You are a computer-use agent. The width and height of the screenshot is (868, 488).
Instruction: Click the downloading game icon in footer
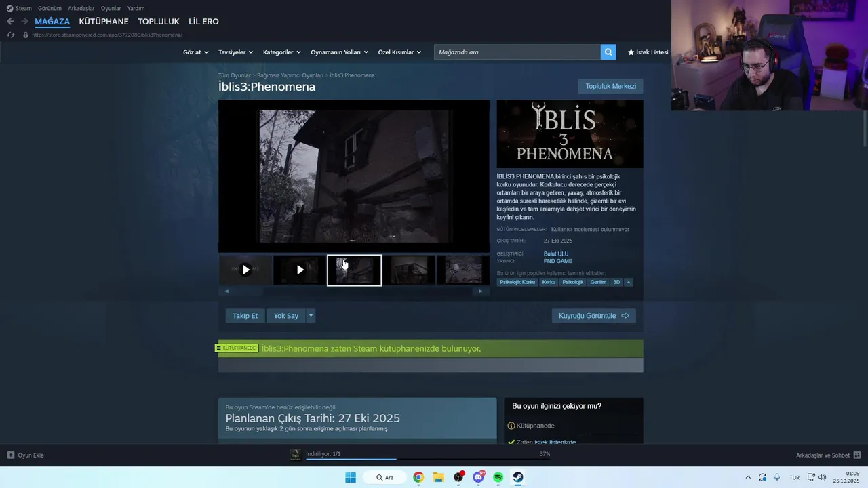point(296,455)
